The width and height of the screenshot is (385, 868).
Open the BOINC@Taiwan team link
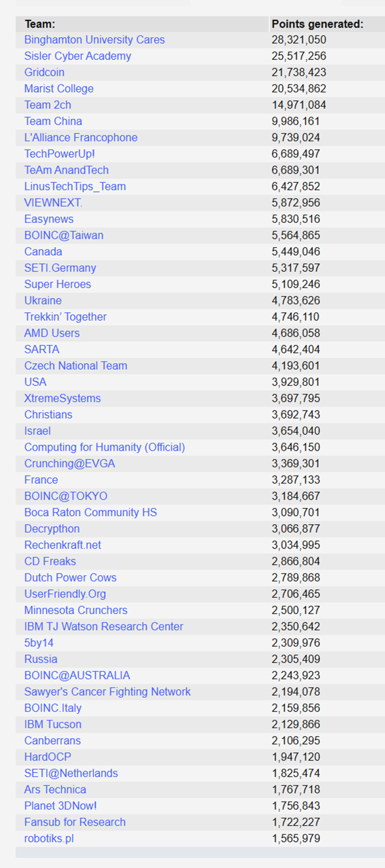click(x=64, y=235)
